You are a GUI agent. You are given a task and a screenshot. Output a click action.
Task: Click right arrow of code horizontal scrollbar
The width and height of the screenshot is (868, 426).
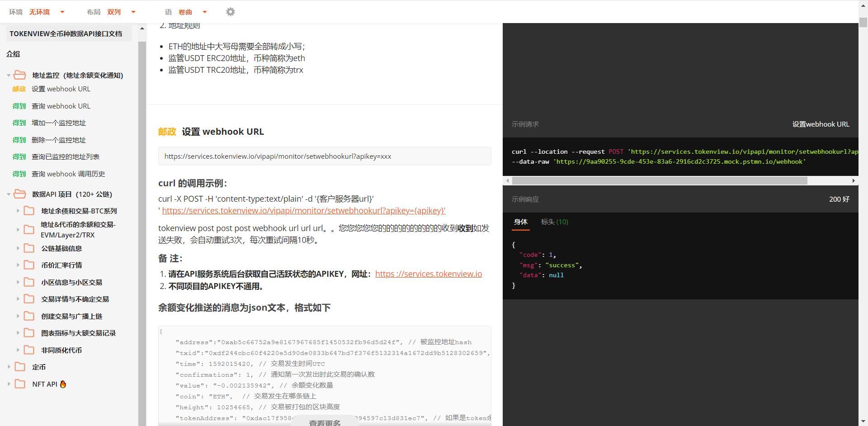coord(854,180)
